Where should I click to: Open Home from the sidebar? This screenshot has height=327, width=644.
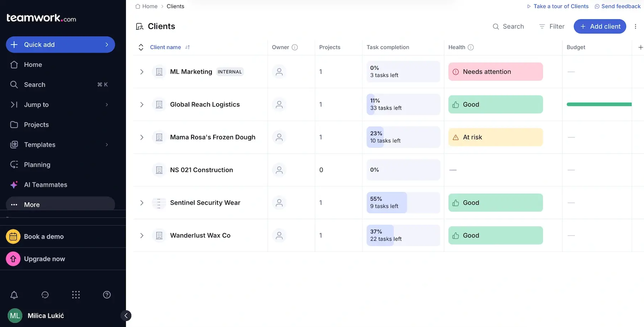(x=32, y=64)
